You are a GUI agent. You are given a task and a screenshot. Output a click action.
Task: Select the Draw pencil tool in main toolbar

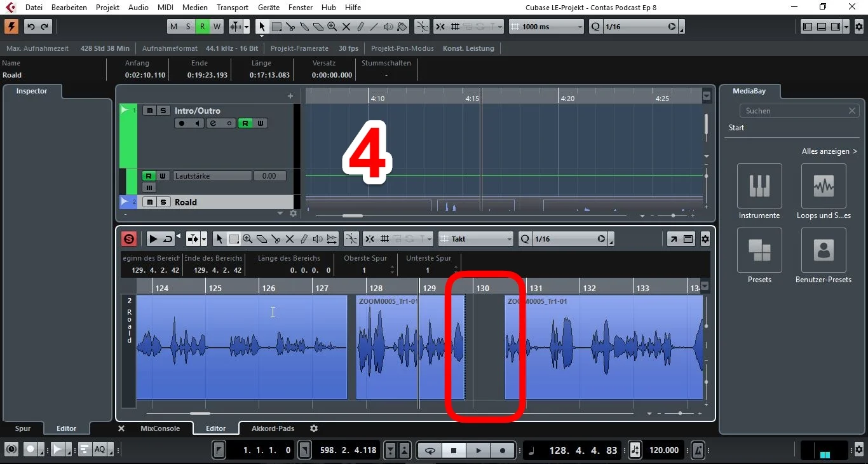[x=360, y=27]
